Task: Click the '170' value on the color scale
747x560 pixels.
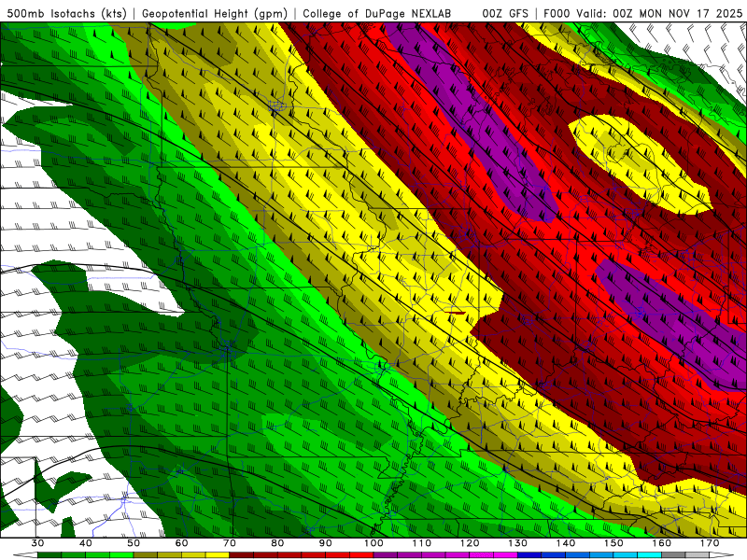Action: click(x=710, y=543)
